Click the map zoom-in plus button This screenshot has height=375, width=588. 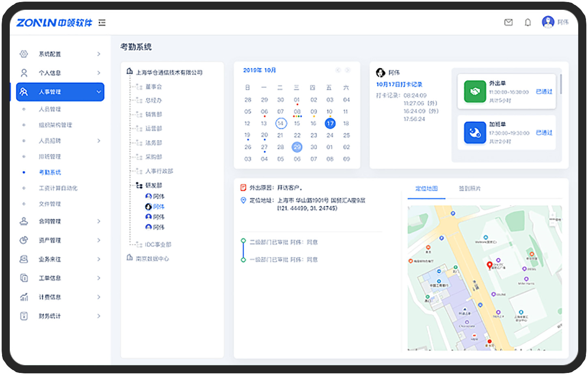(x=552, y=214)
